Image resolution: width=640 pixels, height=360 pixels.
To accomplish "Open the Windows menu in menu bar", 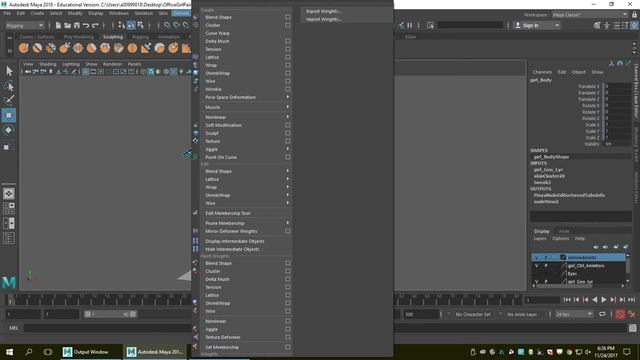I will point(119,13).
